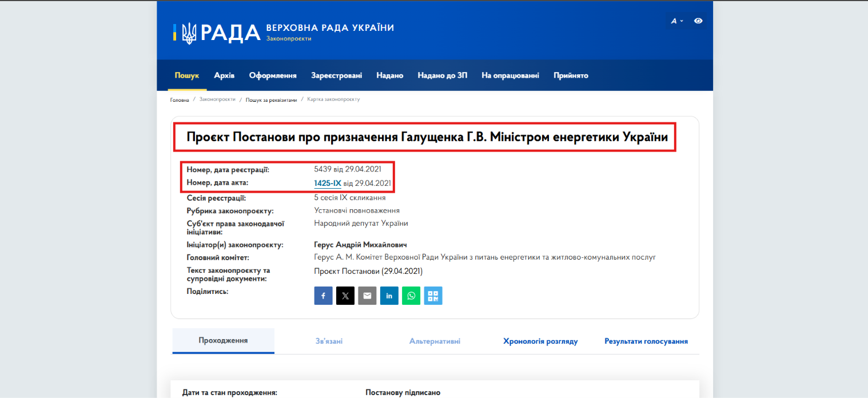
Task: Click registration number 5439 від 29.04.2021
Action: pyautogui.click(x=348, y=169)
